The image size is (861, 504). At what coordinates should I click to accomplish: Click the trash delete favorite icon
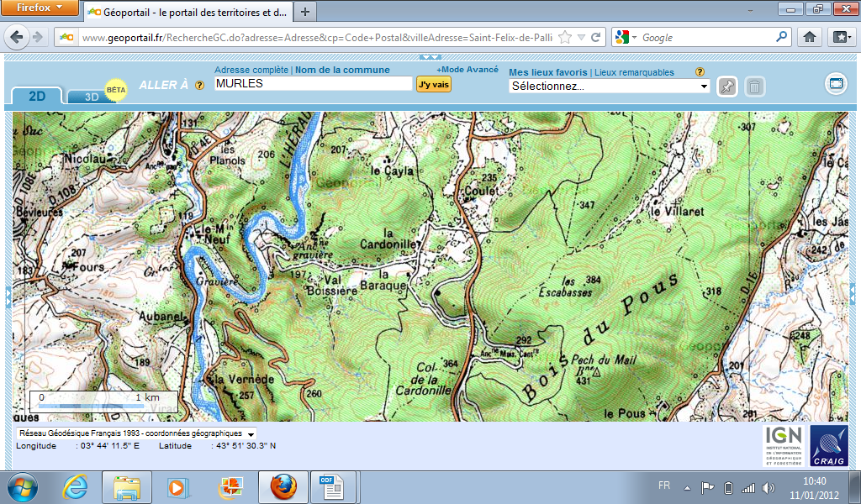(755, 87)
